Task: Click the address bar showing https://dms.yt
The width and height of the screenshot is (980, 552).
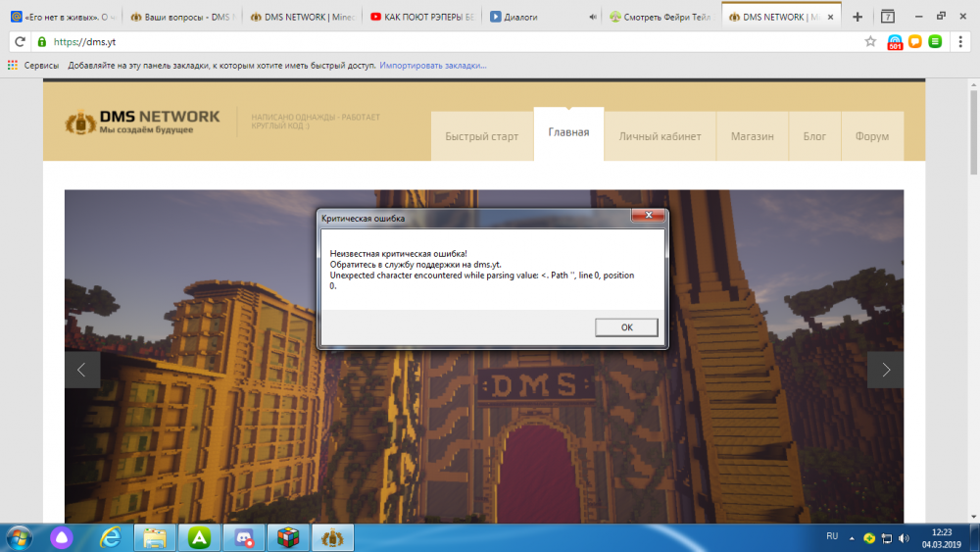Action: pyautogui.click(x=441, y=42)
